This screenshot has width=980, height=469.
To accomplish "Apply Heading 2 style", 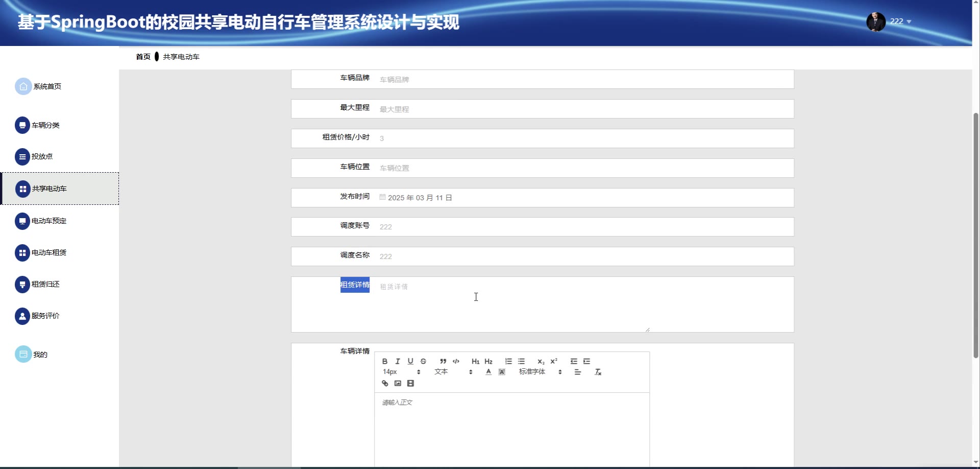I will pos(488,361).
